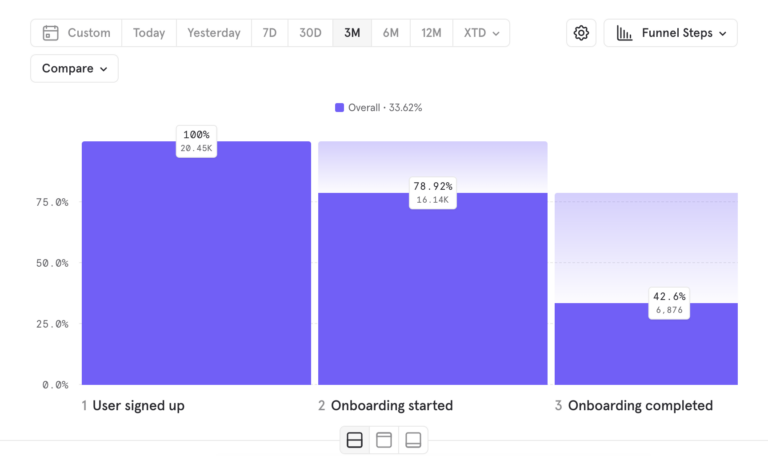Viewport: 768px width, 472px height.
Task: Open the chart settings gear icon
Action: (x=581, y=33)
